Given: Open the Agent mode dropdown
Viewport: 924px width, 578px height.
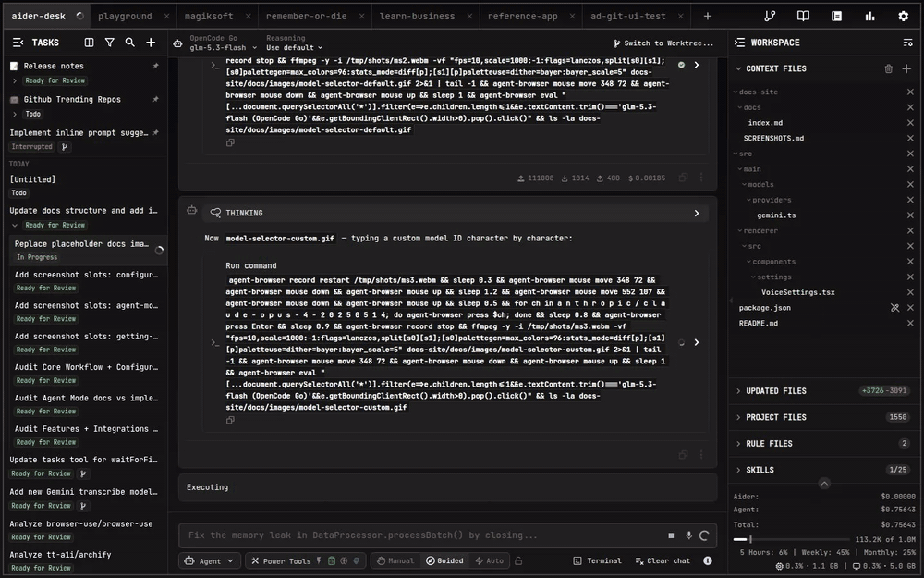Looking at the screenshot, I should coord(209,561).
